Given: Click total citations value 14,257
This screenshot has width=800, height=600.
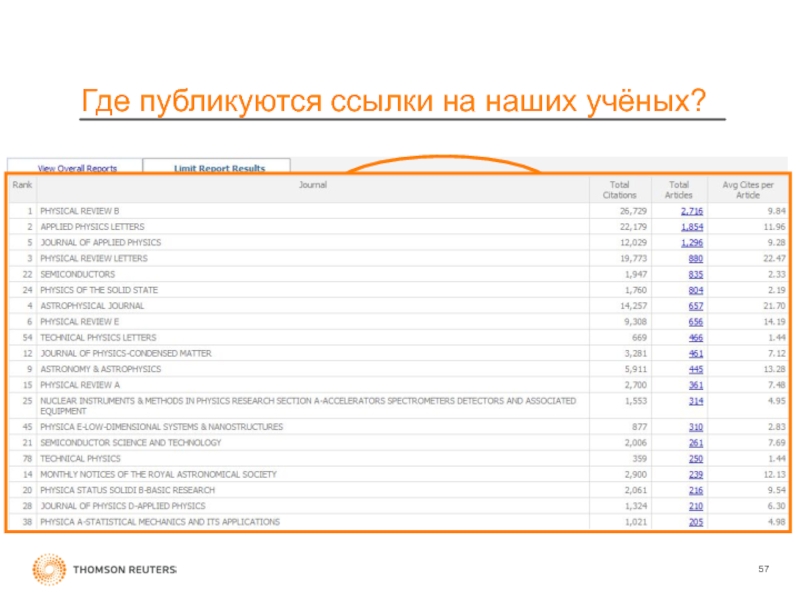Looking at the screenshot, I should point(633,306).
